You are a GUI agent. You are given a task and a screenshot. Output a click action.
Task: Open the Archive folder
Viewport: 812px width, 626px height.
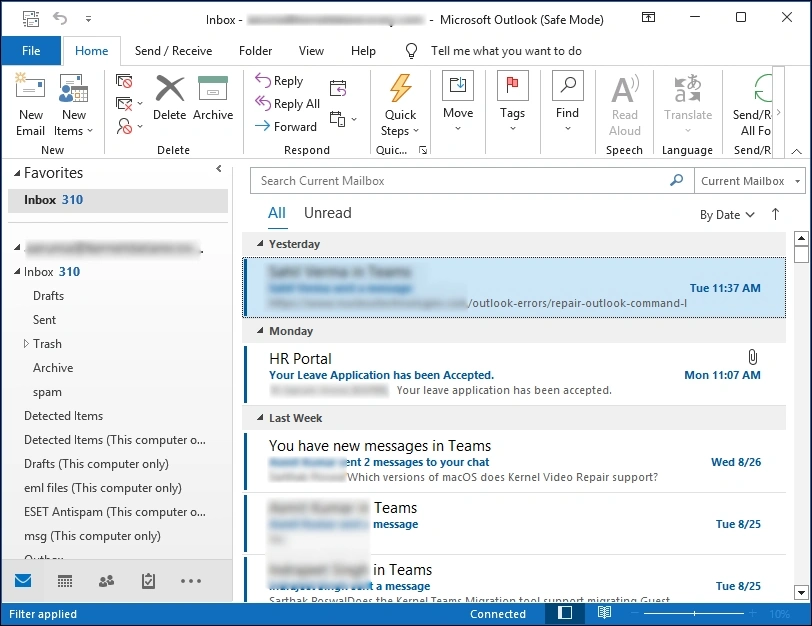point(53,368)
